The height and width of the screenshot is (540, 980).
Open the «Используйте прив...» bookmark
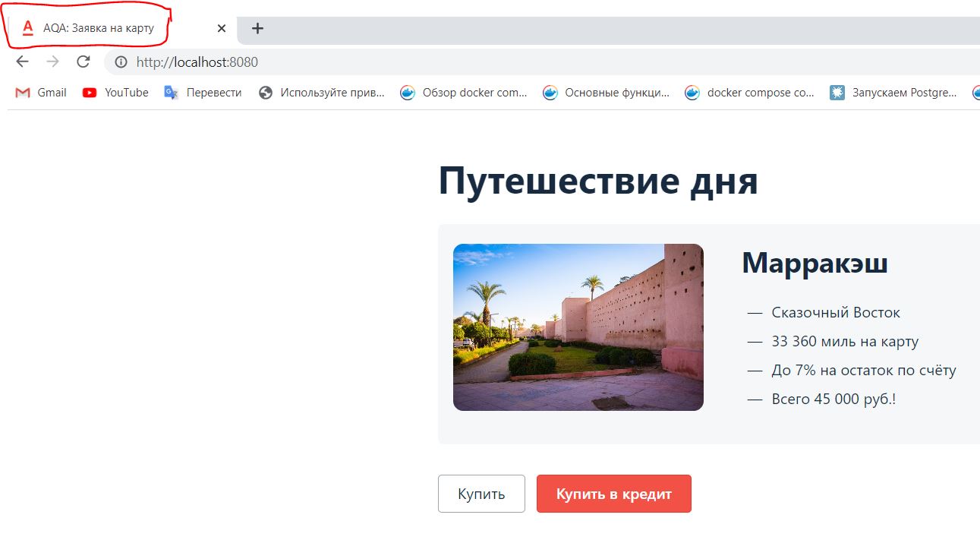[x=332, y=92]
